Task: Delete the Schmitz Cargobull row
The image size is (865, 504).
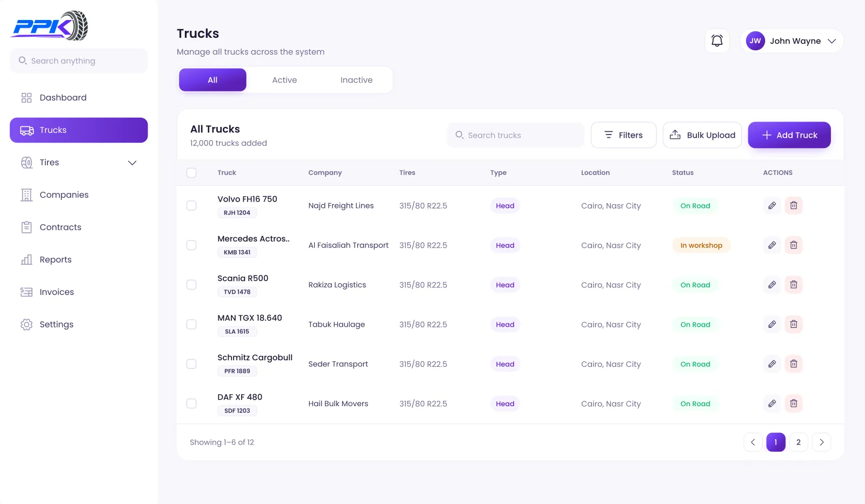Action: (794, 364)
